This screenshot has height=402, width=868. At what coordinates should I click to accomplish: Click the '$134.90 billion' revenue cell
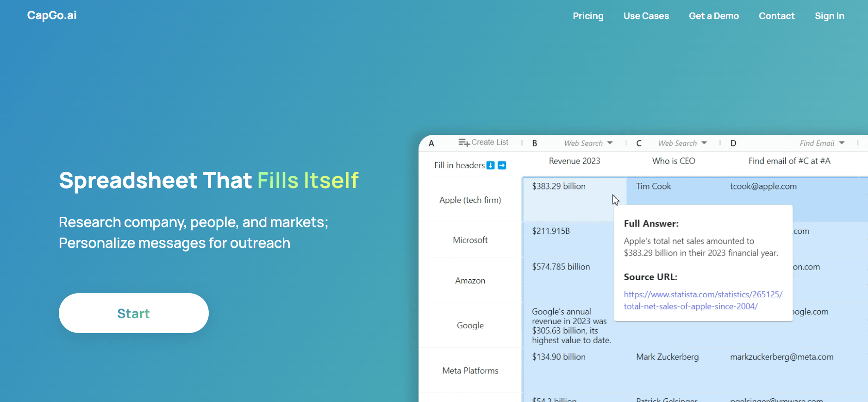[575, 370]
